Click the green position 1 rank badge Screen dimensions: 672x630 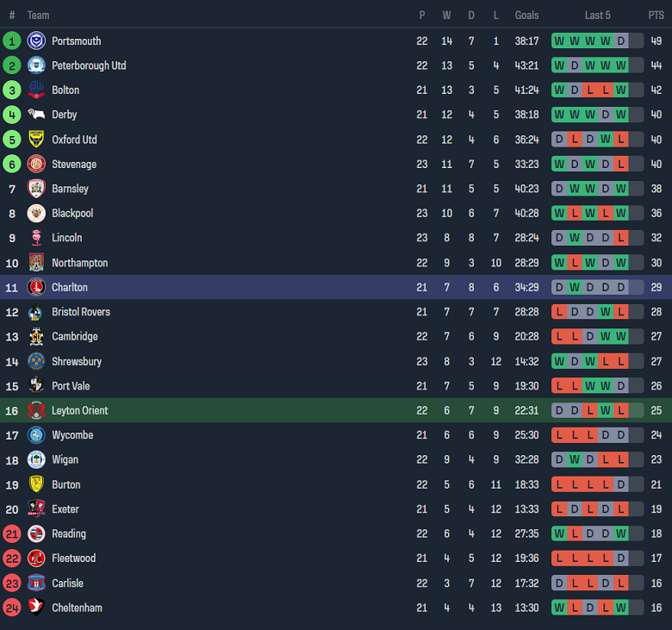point(12,41)
